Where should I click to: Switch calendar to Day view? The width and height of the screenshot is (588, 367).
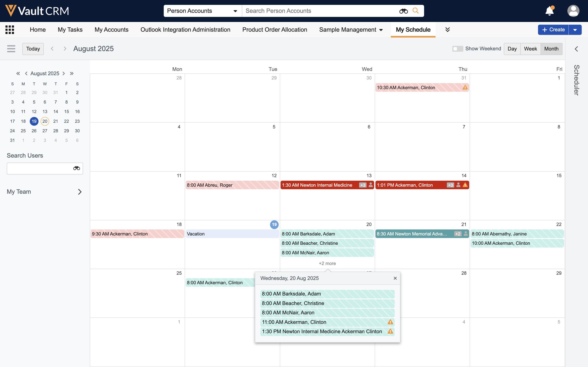pyautogui.click(x=512, y=49)
